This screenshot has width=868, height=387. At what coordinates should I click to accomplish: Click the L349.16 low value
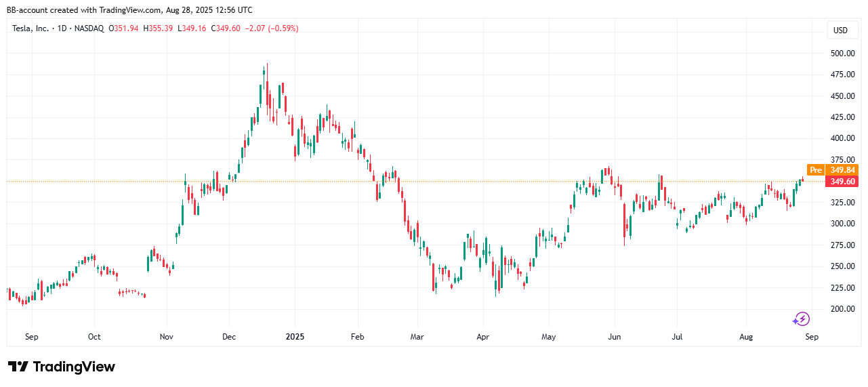[x=191, y=28]
